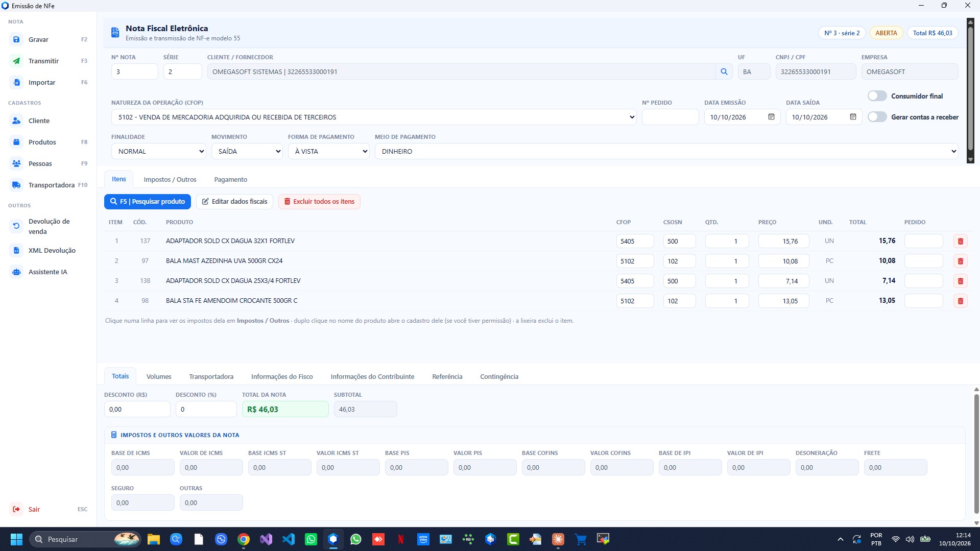This screenshot has height=551, width=980.
Task: Click the Nº Pedido input field
Action: point(670,117)
